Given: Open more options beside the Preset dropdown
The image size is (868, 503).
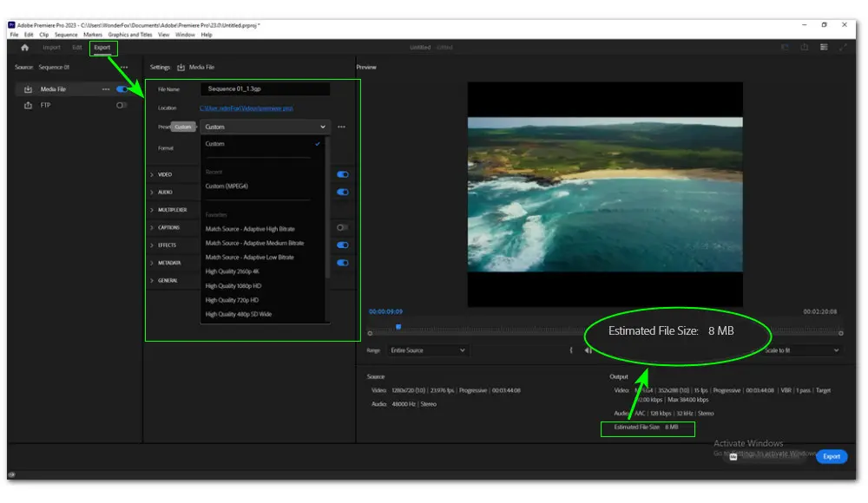Looking at the screenshot, I should point(342,127).
